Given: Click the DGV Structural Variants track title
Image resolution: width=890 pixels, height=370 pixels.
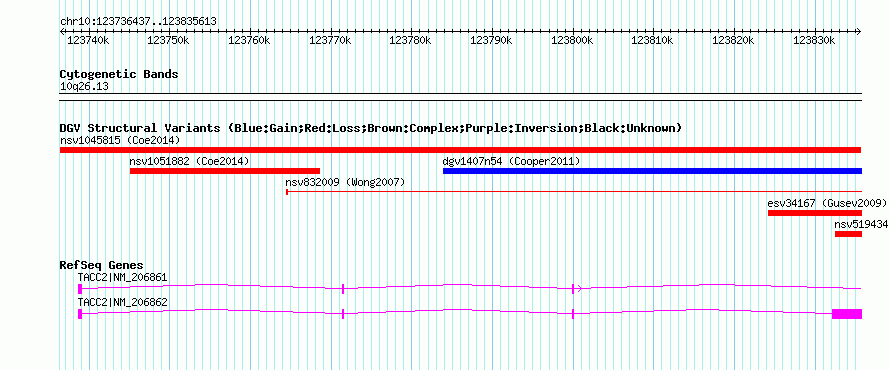Looking at the screenshot, I should point(371,128).
